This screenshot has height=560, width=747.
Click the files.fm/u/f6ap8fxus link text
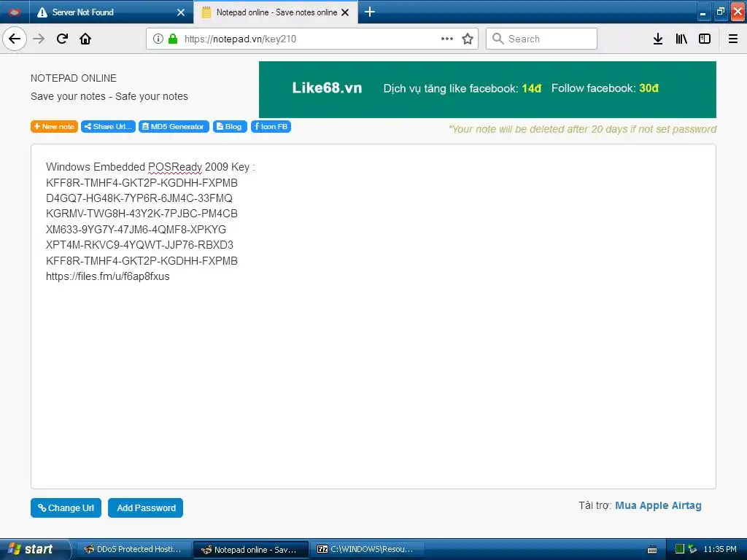[108, 276]
